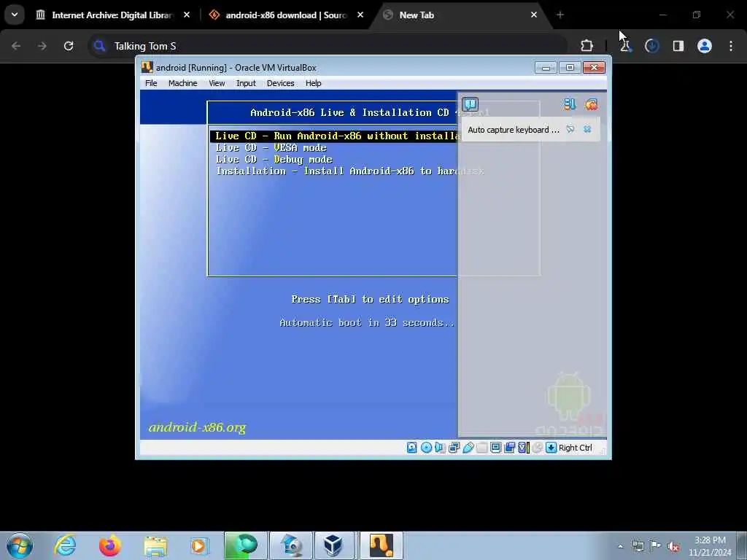Click the delete all notifications icon

[591, 104]
